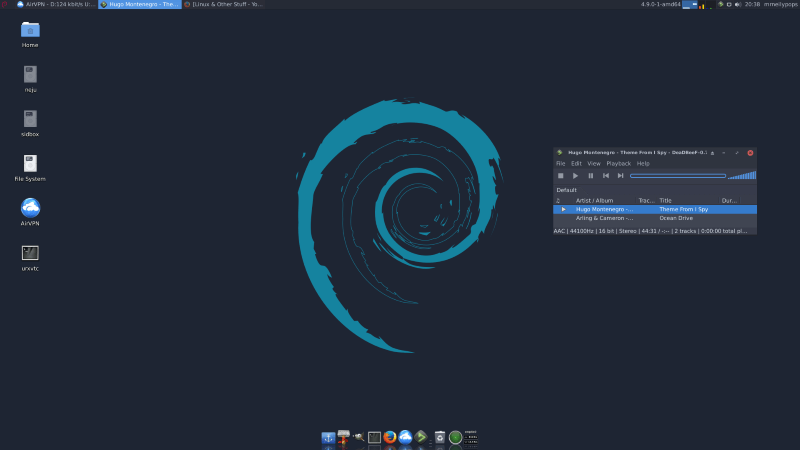Image resolution: width=800 pixels, height=450 pixels.
Task: Open the trash in the dock
Action: point(439,437)
